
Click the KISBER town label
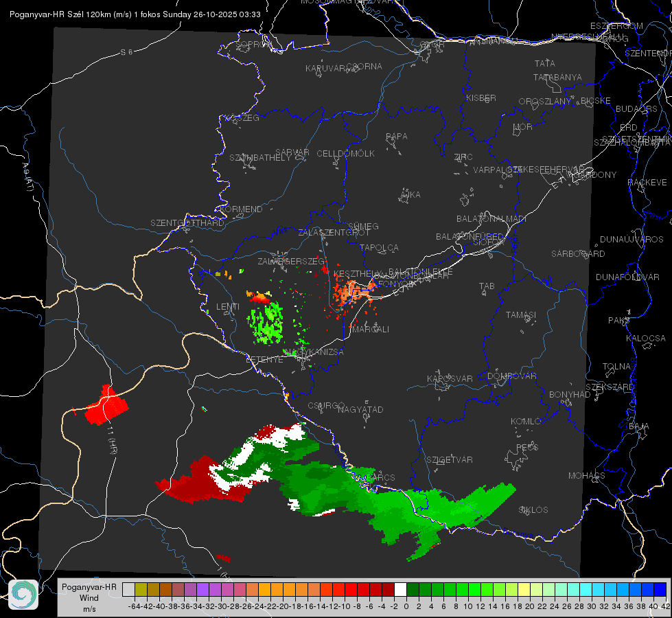pos(481,98)
